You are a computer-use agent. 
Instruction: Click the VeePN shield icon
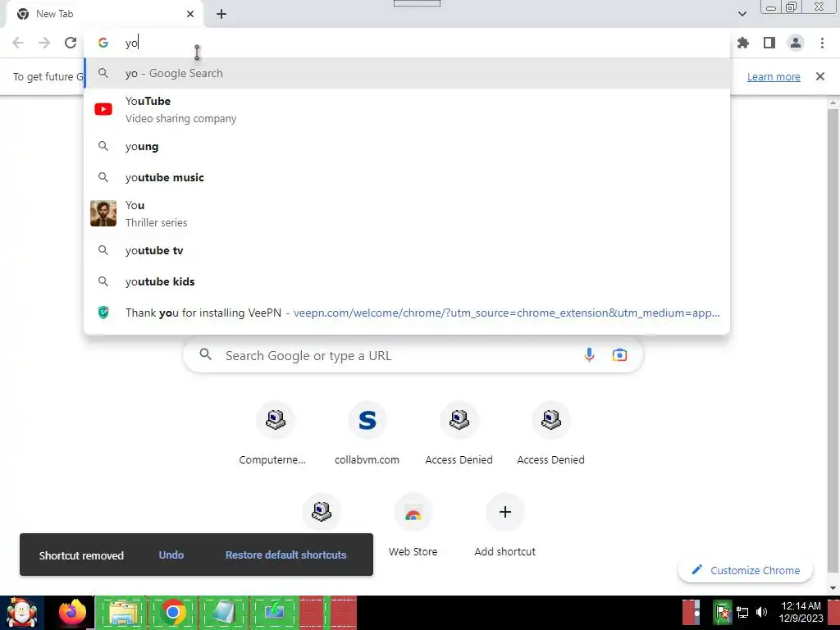[x=103, y=313]
